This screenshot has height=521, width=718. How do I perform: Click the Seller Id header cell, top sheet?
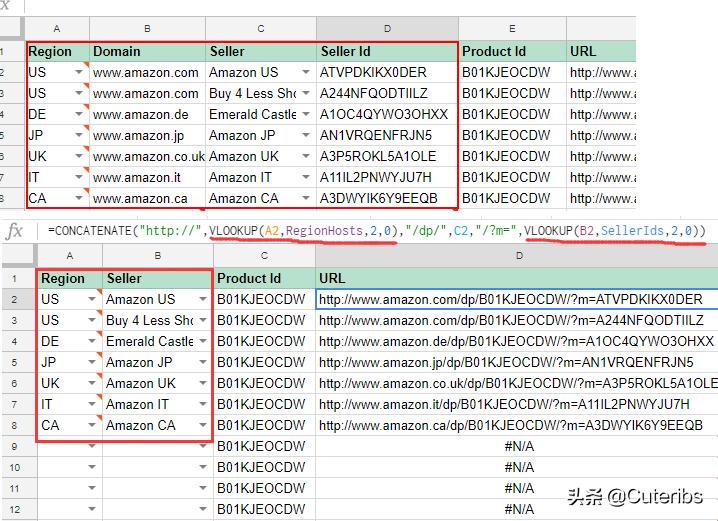click(x=387, y=51)
